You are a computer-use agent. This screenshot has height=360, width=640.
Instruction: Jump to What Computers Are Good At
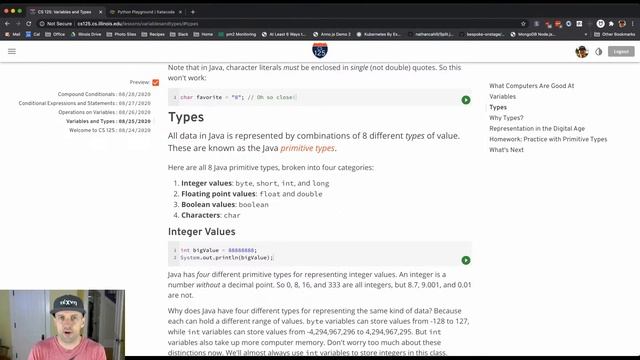coord(531,86)
